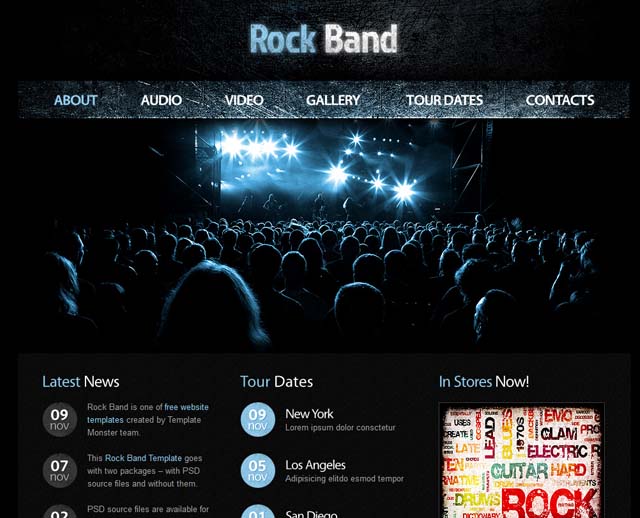This screenshot has height=518, width=640.
Task: Select the San Diego tour entry
Action: (311, 514)
